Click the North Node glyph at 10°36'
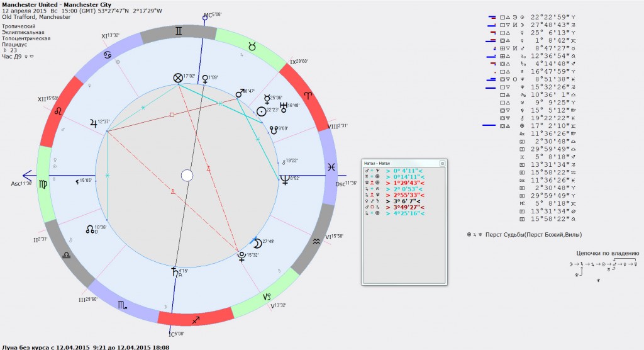 (90, 229)
